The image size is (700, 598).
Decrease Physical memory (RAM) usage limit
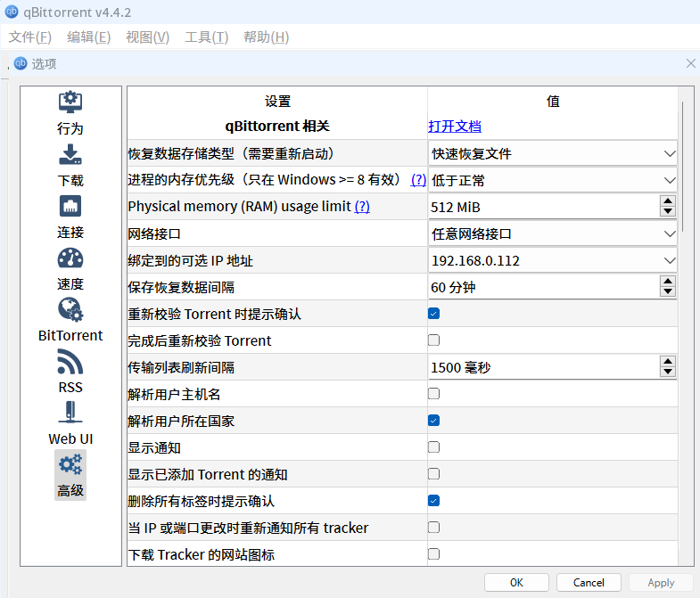point(668,211)
